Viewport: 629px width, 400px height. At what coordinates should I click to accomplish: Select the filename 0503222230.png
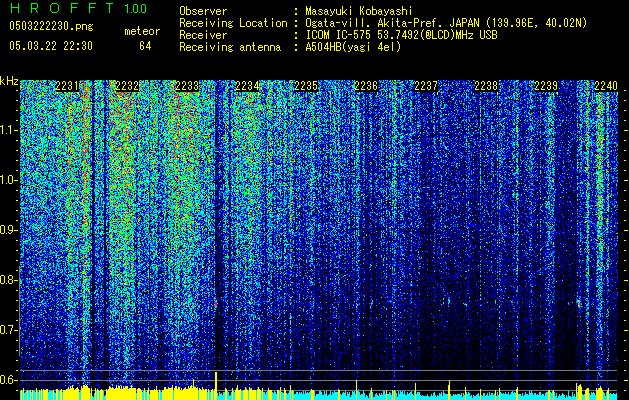(x=51, y=26)
